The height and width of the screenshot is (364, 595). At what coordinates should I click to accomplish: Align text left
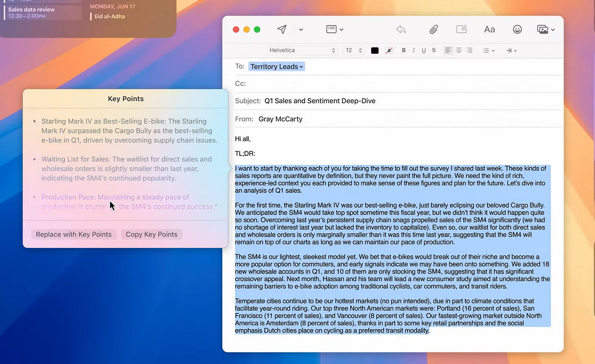point(448,50)
